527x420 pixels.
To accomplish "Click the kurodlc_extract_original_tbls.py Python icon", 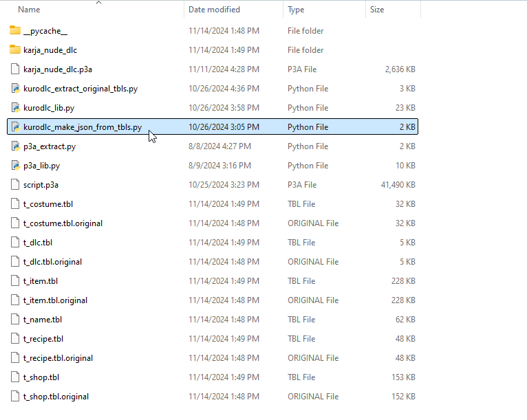I will pyautogui.click(x=15, y=89).
